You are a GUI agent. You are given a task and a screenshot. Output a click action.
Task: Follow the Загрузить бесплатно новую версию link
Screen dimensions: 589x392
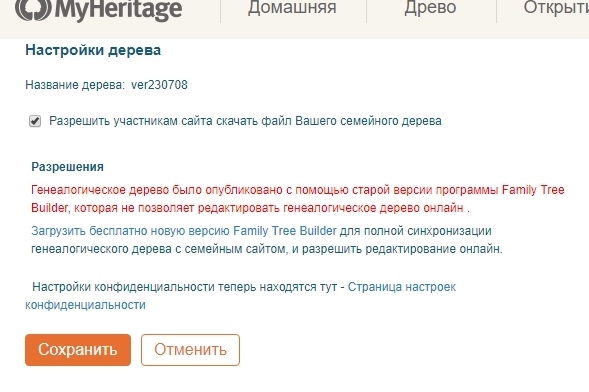[x=130, y=231]
